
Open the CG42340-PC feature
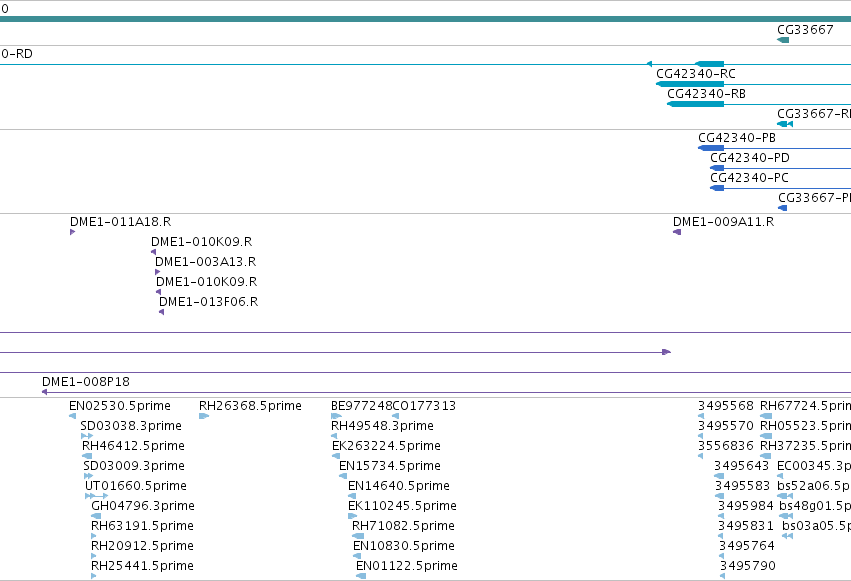tap(749, 178)
